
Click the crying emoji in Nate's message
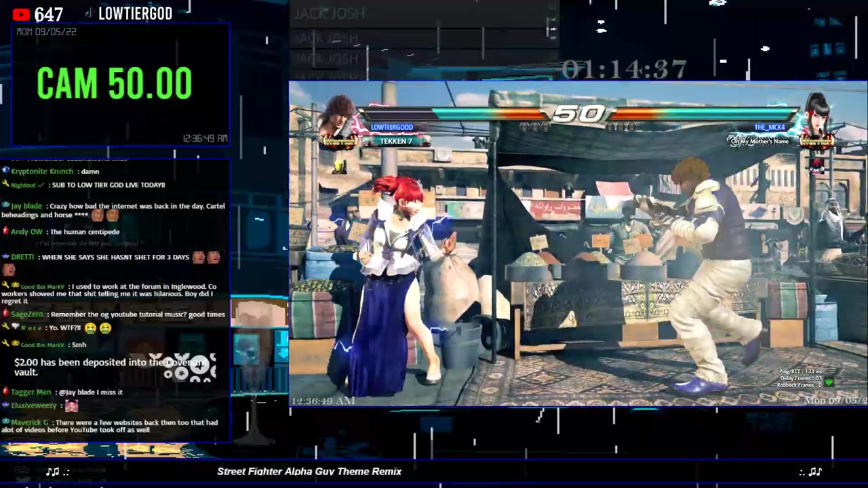coord(90,328)
